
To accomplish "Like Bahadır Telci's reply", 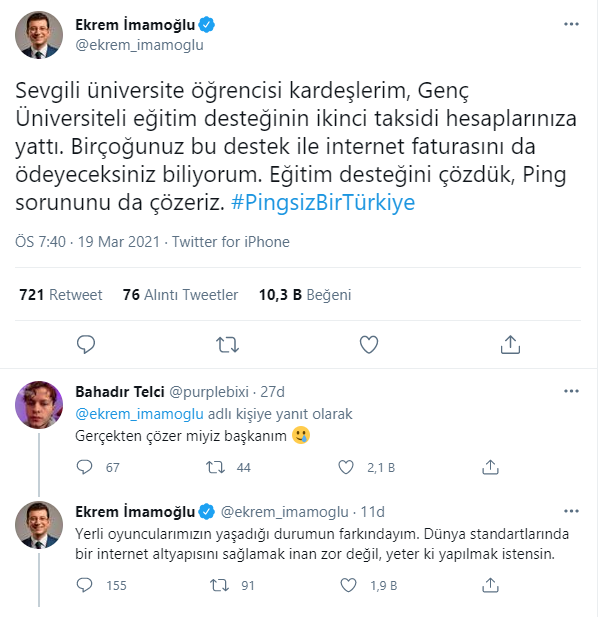I will tap(347, 467).
